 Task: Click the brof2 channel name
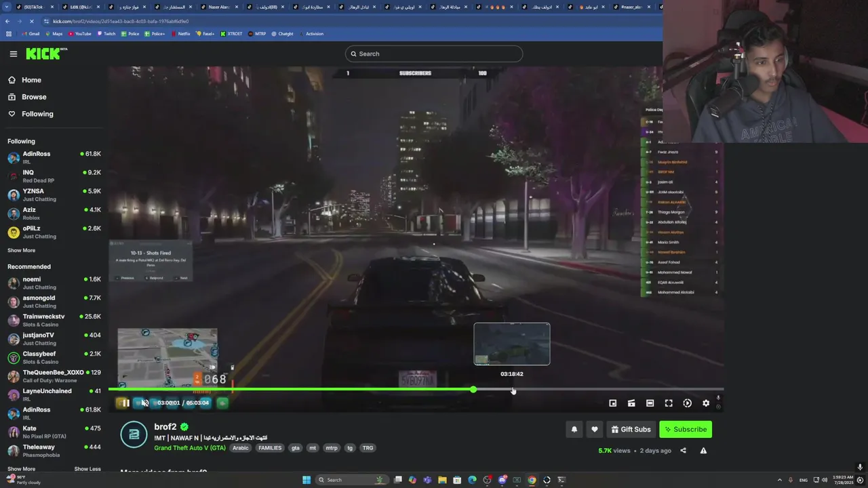(x=165, y=427)
